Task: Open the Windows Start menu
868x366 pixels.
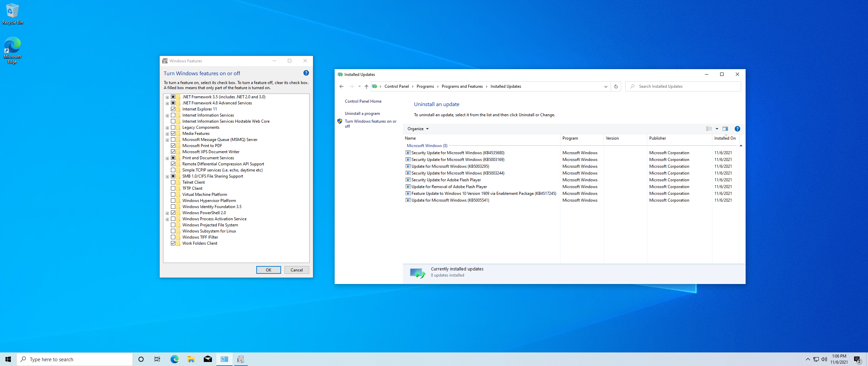Action: coord(8,359)
